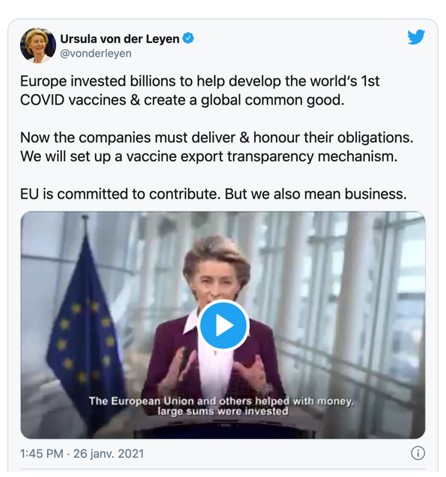Click the white play triangle inside the blue circle
446x477 pixels.
coord(224,325)
